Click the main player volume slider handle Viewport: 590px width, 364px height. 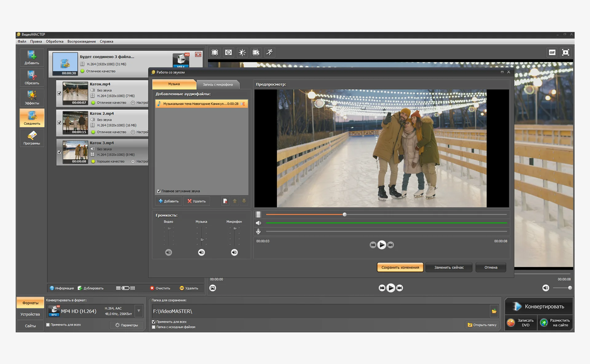[x=570, y=288]
